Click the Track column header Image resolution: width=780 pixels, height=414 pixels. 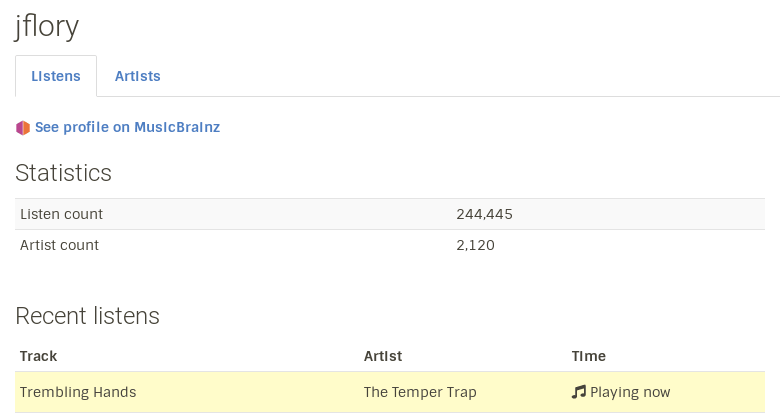pos(39,356)
